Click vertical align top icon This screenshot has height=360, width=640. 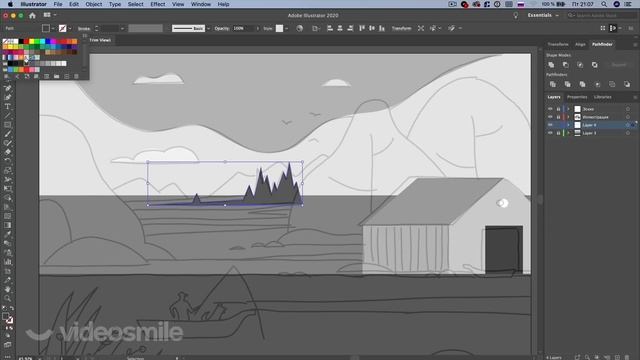[362, 28]
